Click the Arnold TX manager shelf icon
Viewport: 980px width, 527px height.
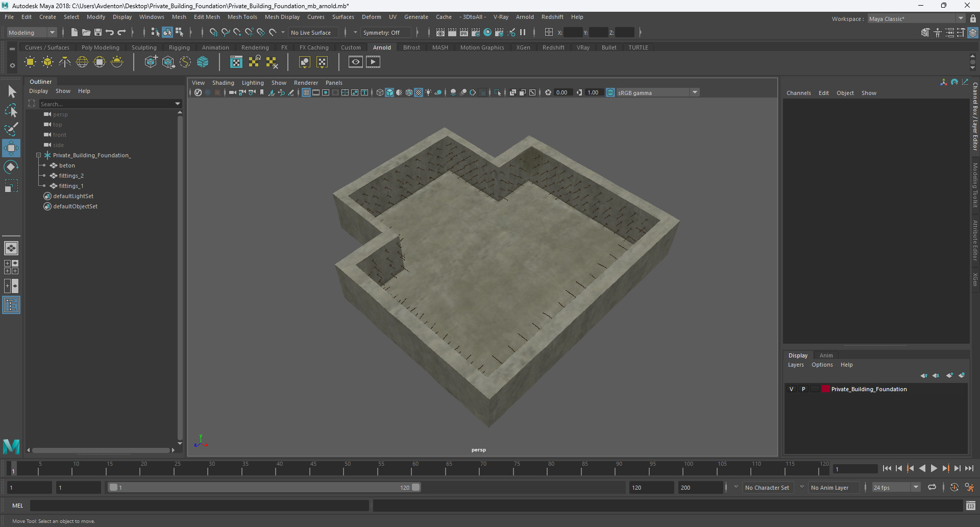coord(236,62)
